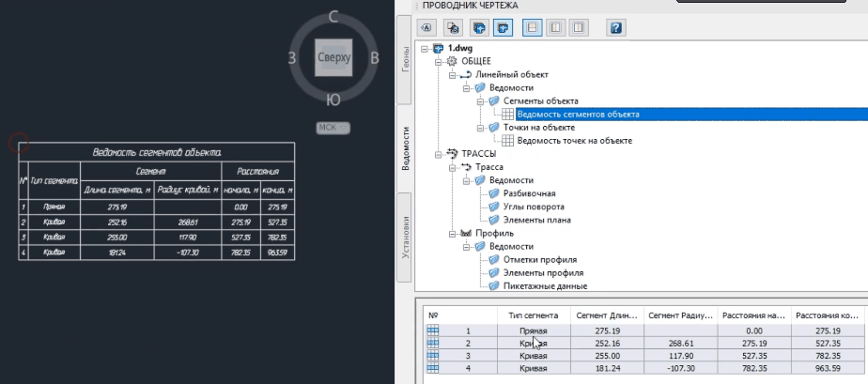Select the horizontal split panel layout
Image resolution: width=868 pixels, height=384 pixels.
coord(532,27)
